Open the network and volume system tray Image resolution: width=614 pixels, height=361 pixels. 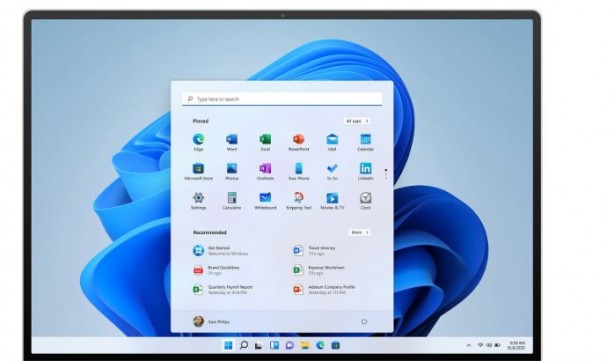(489, 345)
